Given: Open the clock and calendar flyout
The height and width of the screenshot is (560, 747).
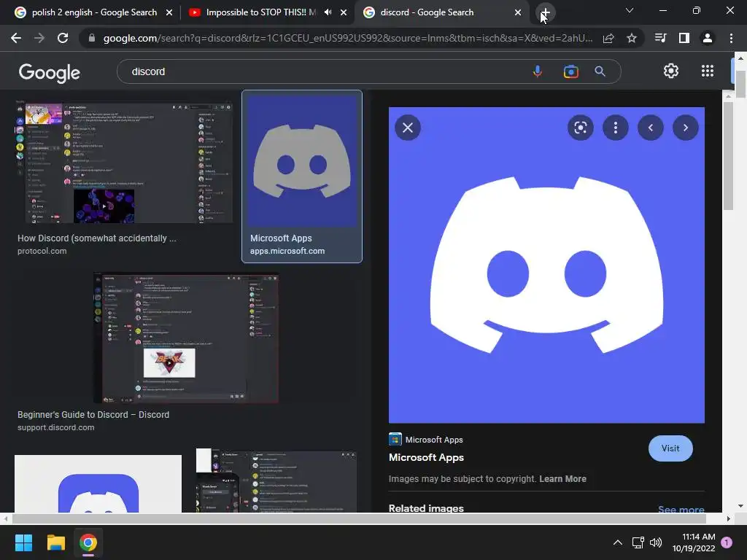Looking at the screenshot, I should 694,542.
